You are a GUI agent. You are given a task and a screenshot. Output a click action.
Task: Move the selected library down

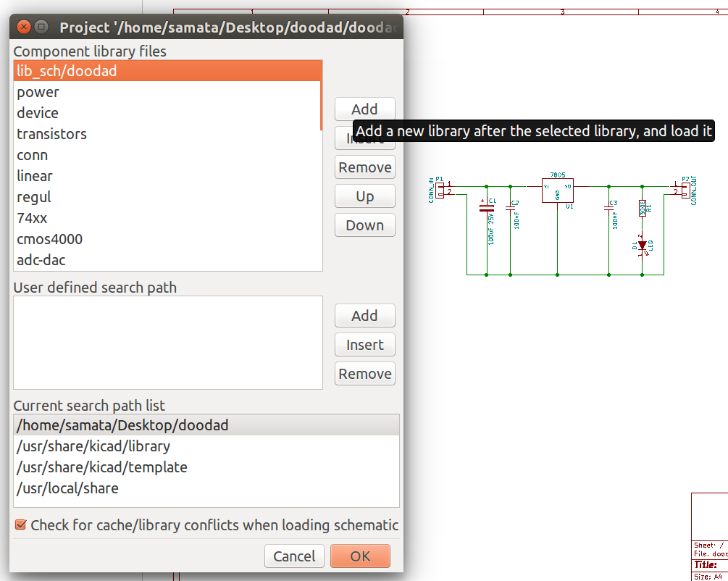pyautogui.click(x=364, y=225)
